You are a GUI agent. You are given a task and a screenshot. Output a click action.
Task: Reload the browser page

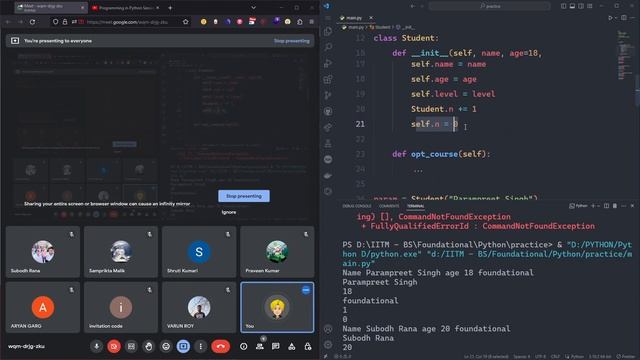[x=32, y=22]
